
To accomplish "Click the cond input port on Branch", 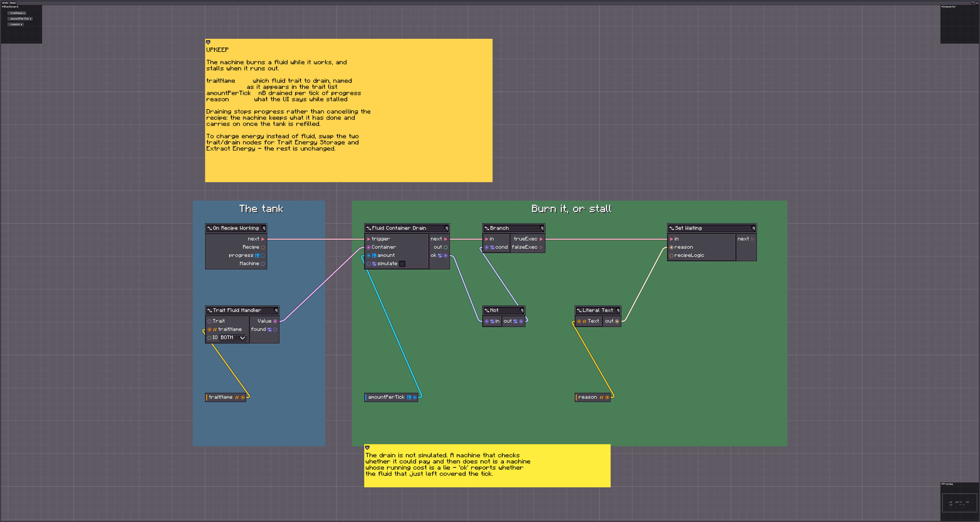I will [x=487, y=247].
